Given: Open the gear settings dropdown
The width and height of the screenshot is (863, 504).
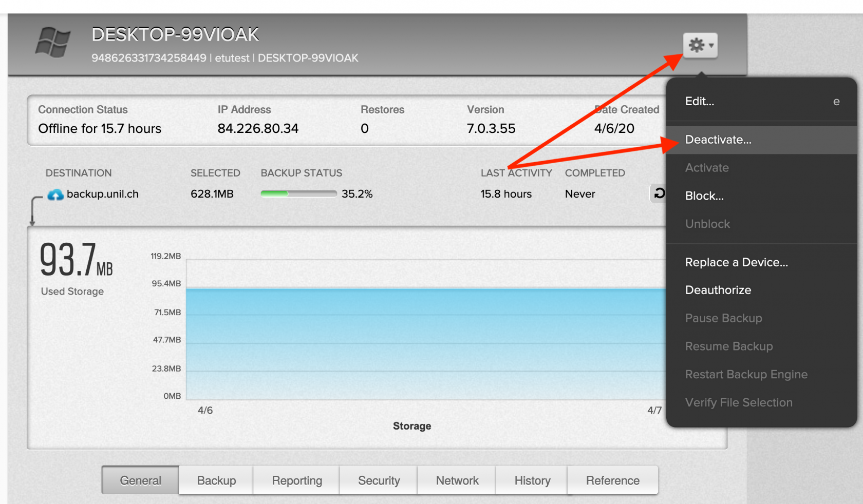Looking at the screenshot, I should pyautogui.click(x=700, y=46).
